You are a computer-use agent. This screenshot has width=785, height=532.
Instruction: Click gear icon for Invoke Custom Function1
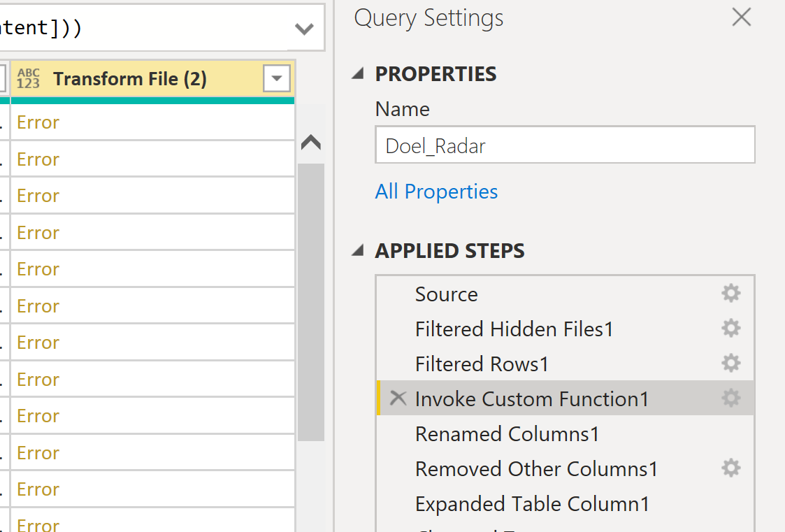730,398
